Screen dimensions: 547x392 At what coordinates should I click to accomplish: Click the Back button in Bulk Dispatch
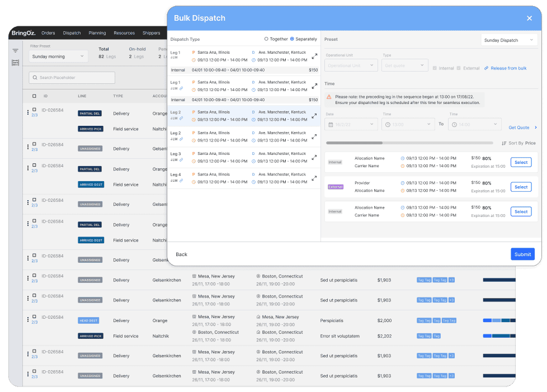pos(181,254)
